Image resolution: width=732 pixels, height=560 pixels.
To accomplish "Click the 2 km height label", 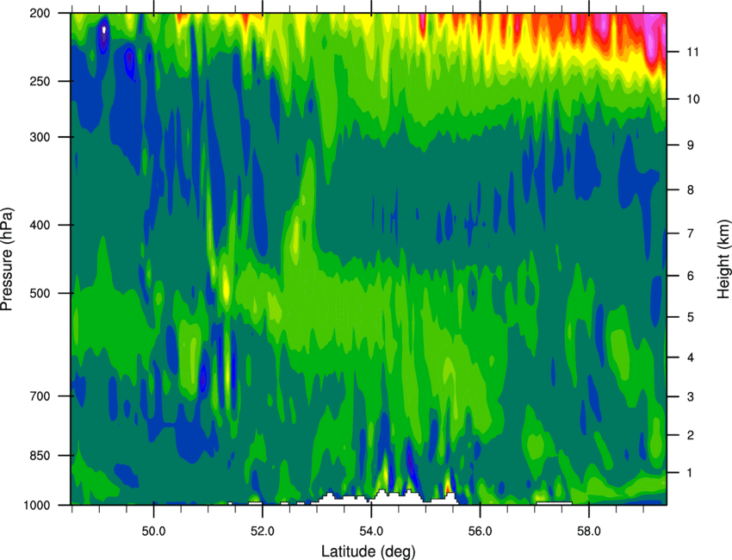I will pos(691,435).
